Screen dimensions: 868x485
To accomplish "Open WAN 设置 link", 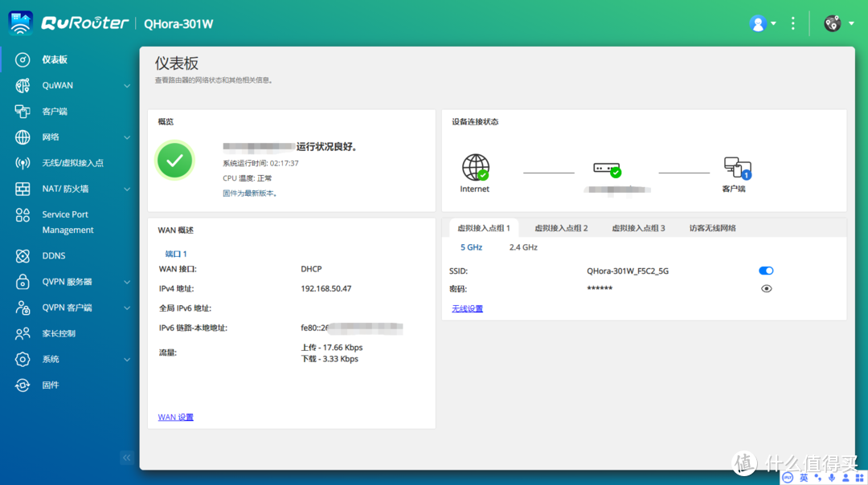I will click(175, 417).
